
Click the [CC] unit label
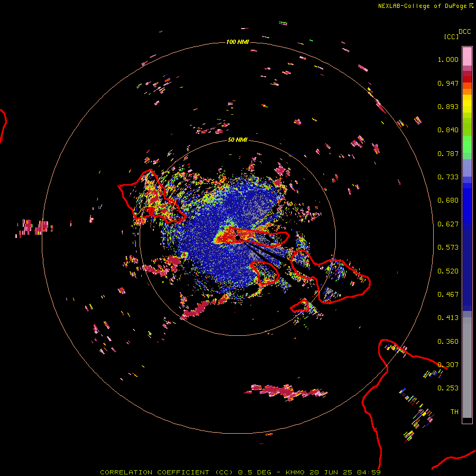coord(451,36)
